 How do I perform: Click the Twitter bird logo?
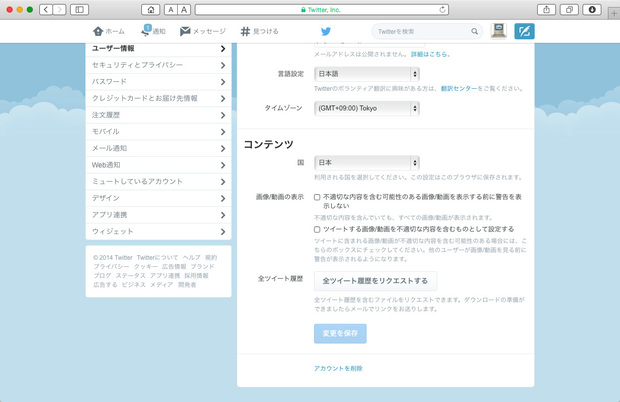[x=325, y=32]
